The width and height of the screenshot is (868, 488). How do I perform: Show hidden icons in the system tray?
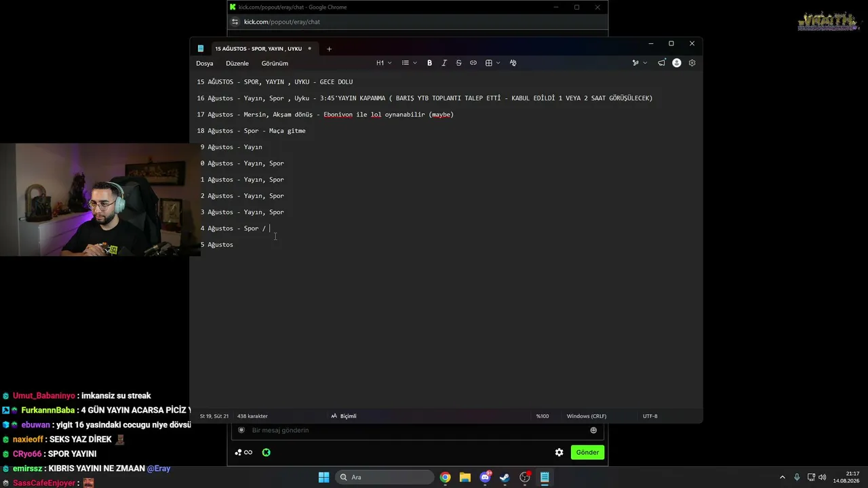pos(782,477)
